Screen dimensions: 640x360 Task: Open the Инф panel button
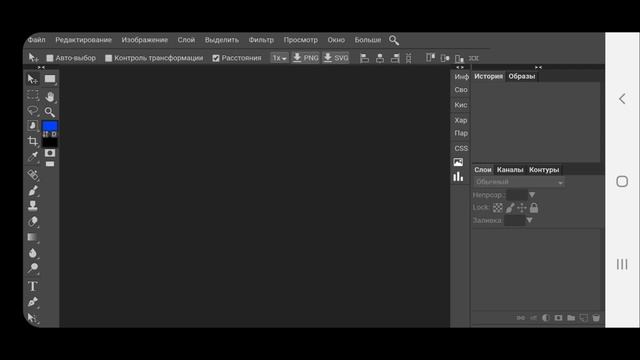pos(461,77)
